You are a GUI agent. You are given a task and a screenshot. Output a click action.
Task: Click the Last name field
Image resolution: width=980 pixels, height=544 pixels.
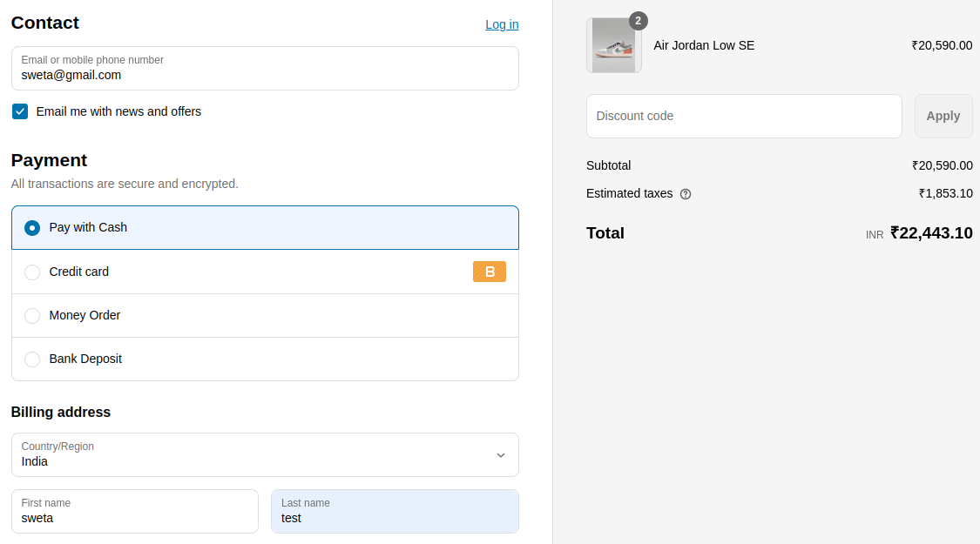395,512
